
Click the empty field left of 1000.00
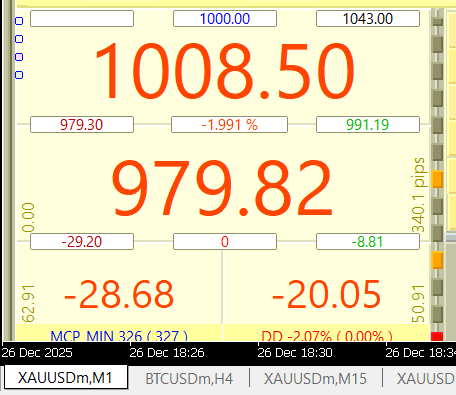tap(82, 18)
